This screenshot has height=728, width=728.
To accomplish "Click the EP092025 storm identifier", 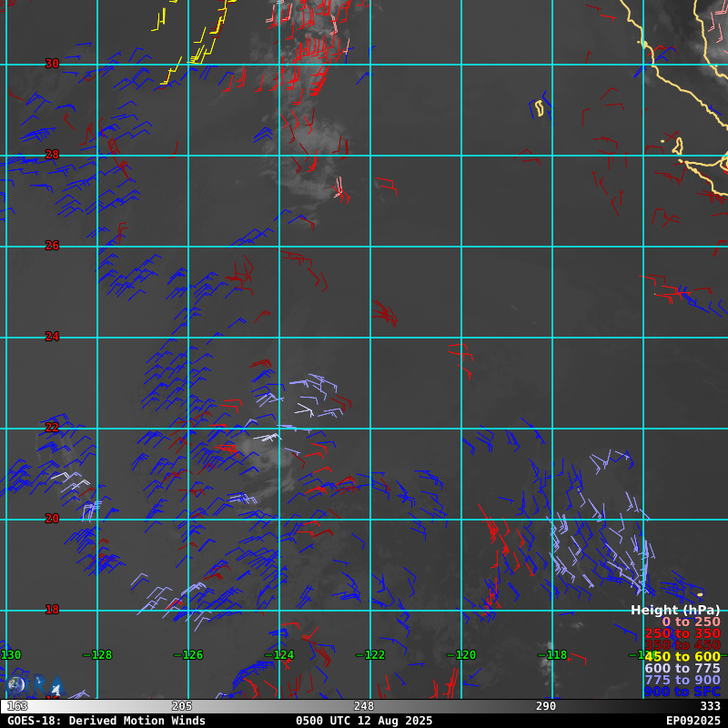I will [x=693, y=721].
